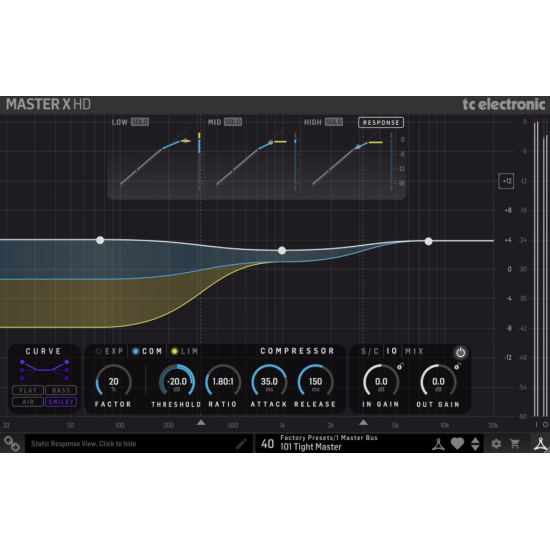Unlock the In Gain lock icon
Image resolution: width=550 pixels, height=550 pixels.
pyautogui.click(x=400, y=367)
